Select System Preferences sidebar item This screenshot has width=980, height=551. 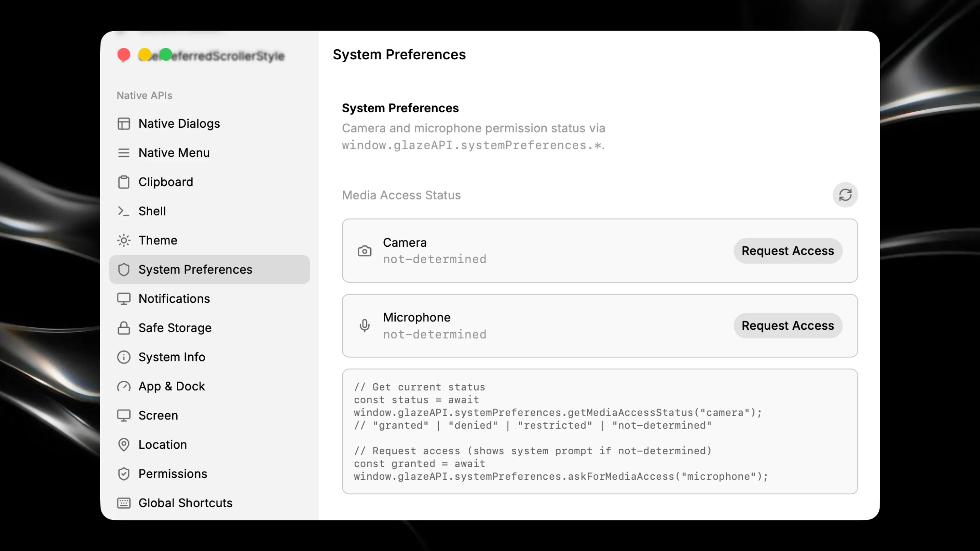click(209, 270)
